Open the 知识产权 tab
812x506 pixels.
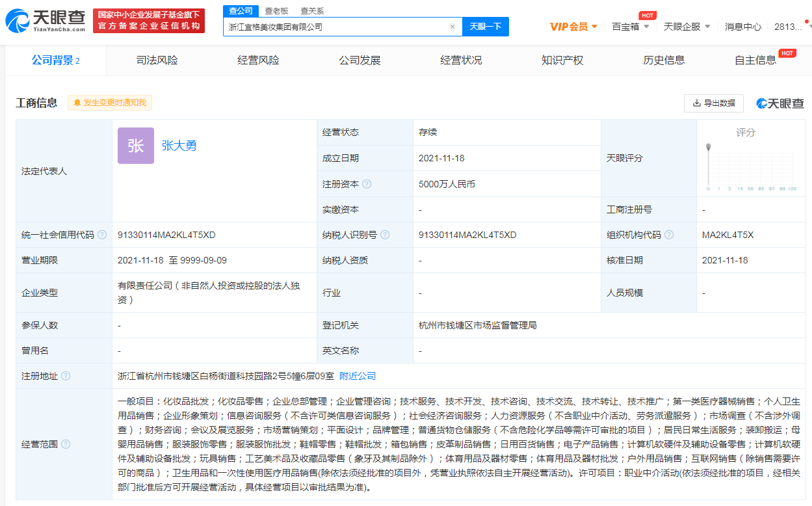(x=562, y=60)
